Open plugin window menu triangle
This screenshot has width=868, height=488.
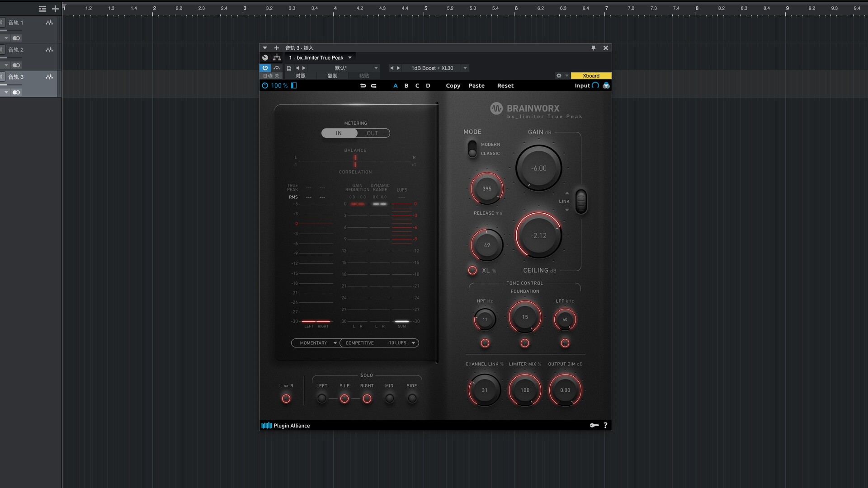tap(265, 48)
